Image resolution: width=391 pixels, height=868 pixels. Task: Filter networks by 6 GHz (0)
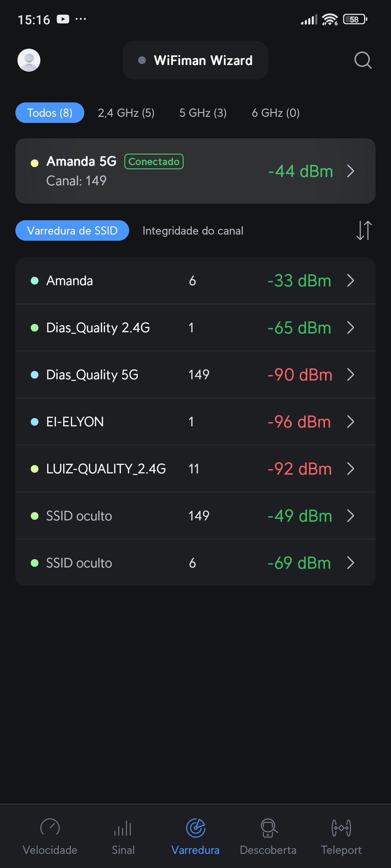275,113
